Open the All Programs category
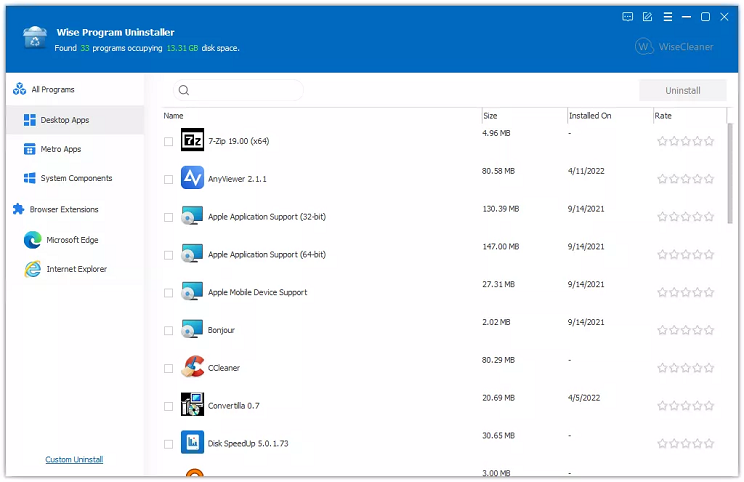This screenshot has height=482, width=744. [75, 89]
